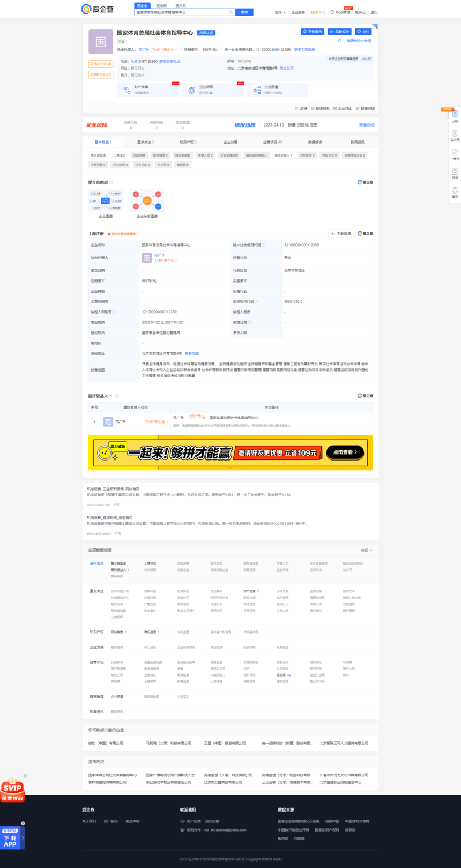
Task: Click the VIP专区 link in top nav
Action: (318, 12)
